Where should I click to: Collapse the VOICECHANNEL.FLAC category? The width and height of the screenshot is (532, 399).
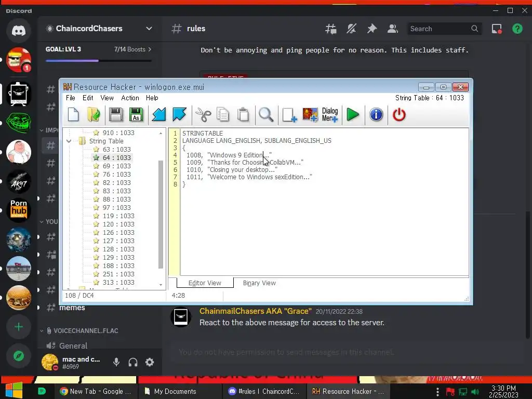pyautogui.click(x=42, y=331)
